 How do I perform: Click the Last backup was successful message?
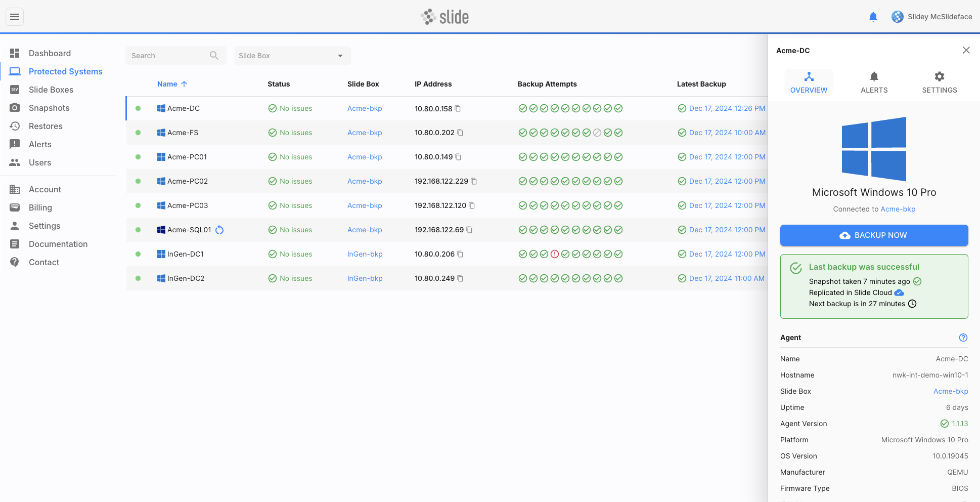click(864, 267)
